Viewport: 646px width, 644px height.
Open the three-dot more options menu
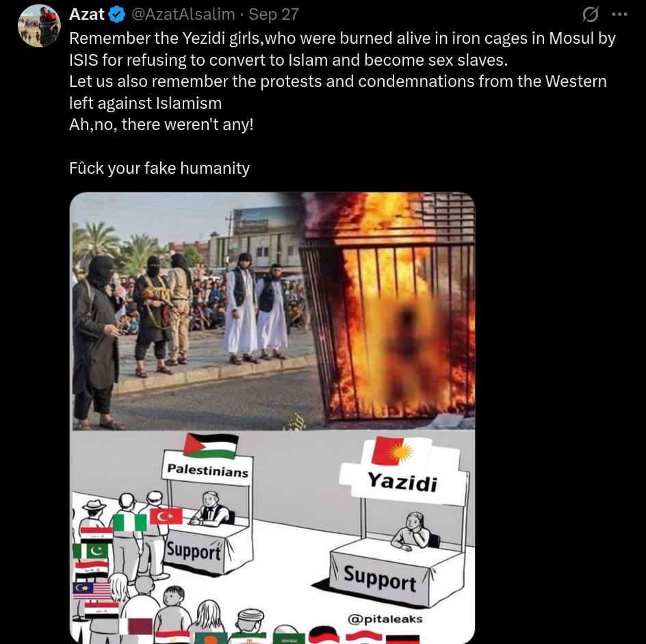(x=619, y=14)
